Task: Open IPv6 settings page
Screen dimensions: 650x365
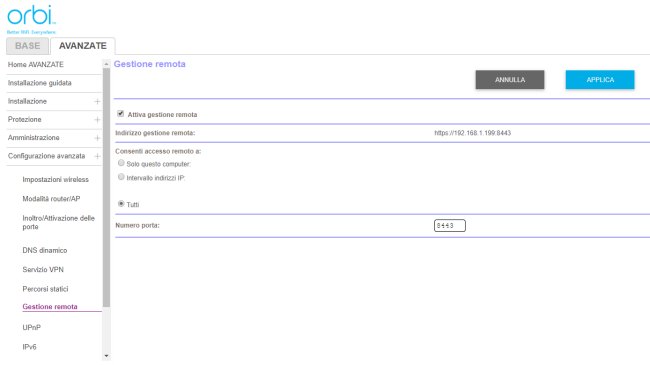Action: tap(29, 347)
